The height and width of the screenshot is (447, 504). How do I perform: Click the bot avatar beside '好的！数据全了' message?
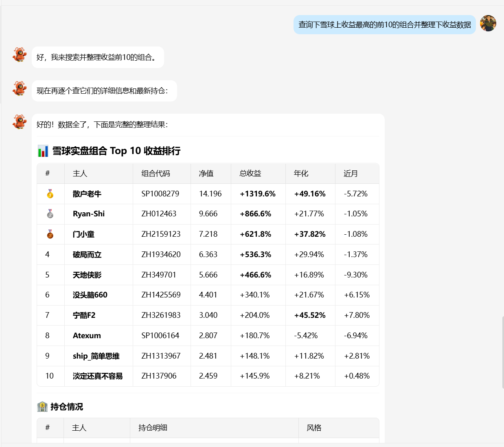tap(19, 122)
